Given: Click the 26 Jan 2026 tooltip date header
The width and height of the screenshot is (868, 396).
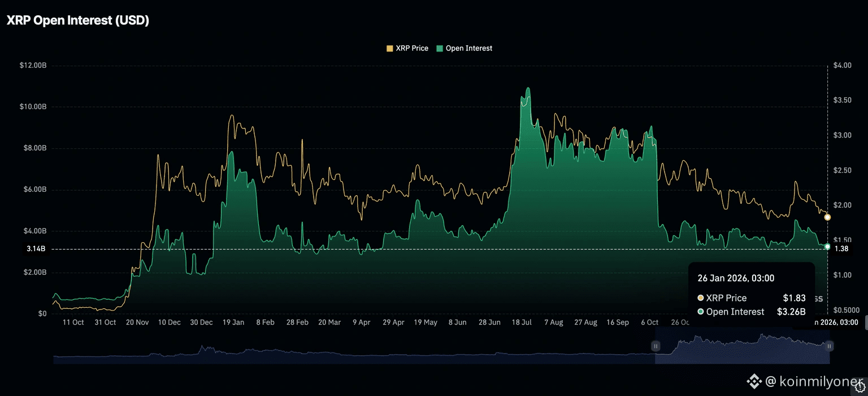Looking at the screenshot, I should (736, 278).
